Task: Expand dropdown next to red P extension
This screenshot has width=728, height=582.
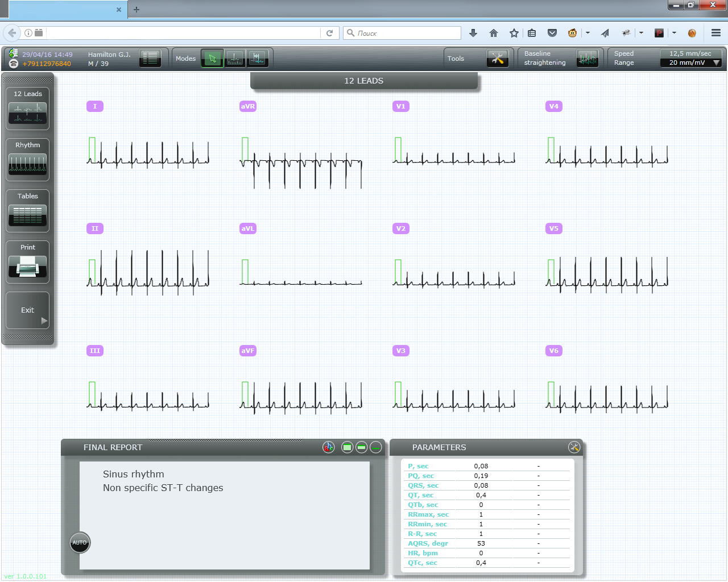Action: [x=674, y=33]
